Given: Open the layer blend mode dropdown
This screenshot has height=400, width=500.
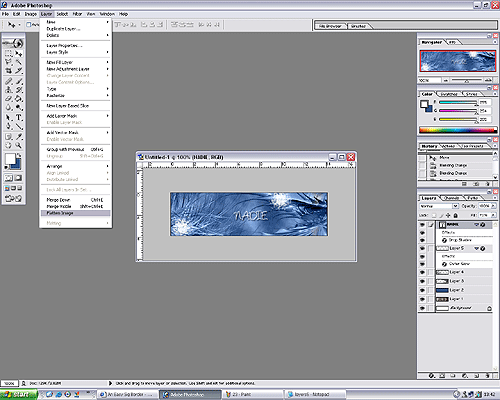Looking at the screenshot, I should click(439, 206).
